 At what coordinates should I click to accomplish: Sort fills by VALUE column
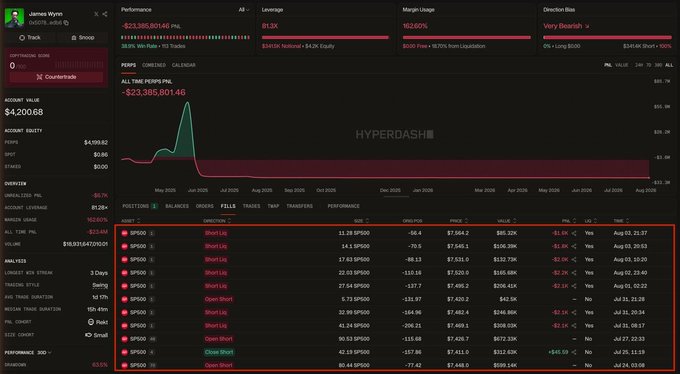507,221
